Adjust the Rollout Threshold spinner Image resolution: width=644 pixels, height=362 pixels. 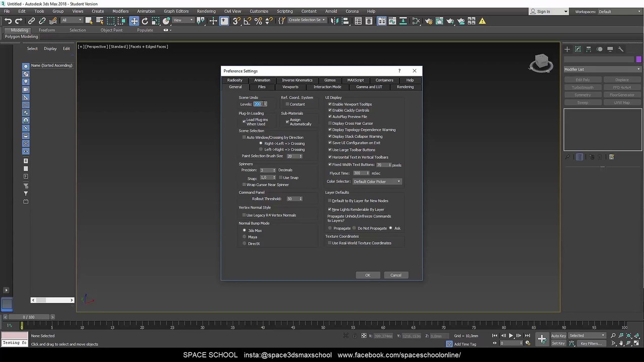point(301,199)
